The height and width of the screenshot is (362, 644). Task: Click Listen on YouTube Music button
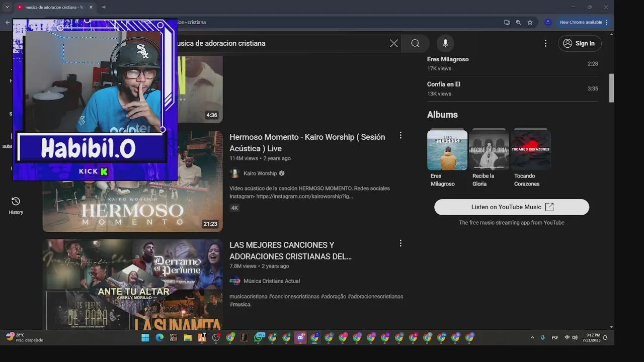click(512, 207)
